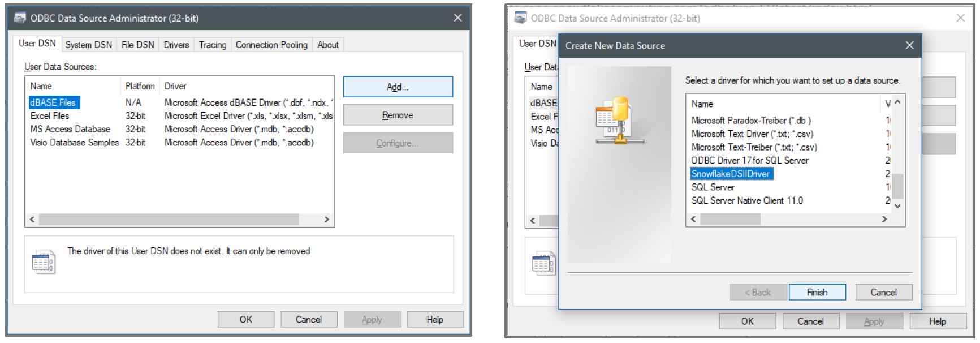Open the Drivers tab
980x343 pixels.
pyautogui.click(x=176, y=45)
